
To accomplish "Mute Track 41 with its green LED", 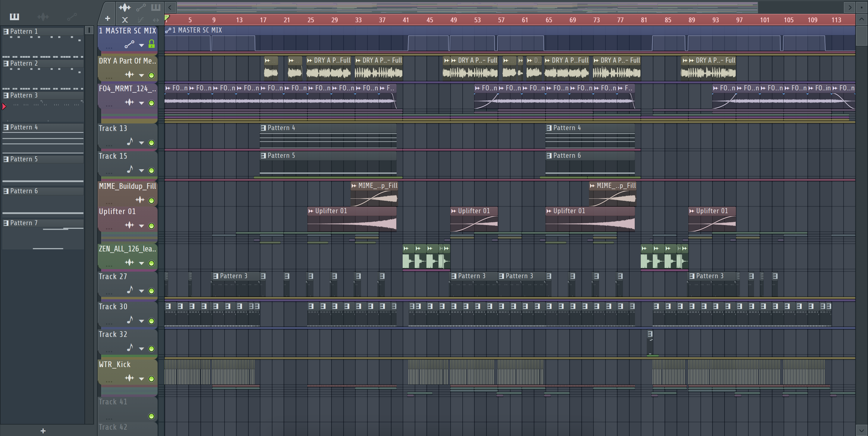I will coord(152,416).
